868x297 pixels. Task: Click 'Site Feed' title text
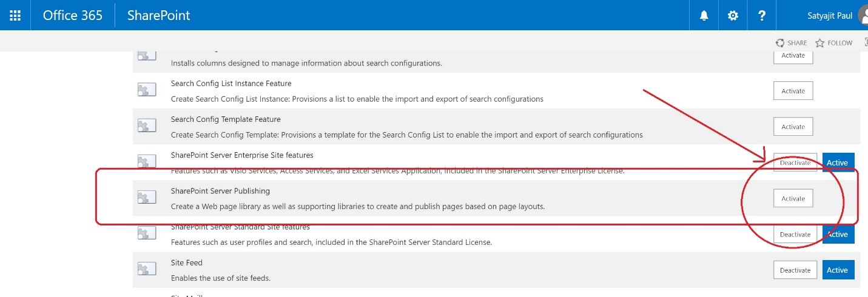(187, 262)
